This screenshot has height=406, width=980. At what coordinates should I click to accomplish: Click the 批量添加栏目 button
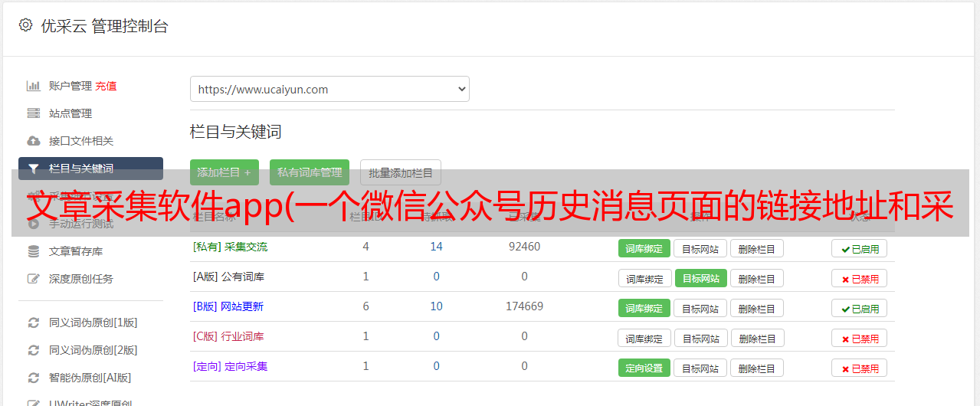(x=401, y=172)
